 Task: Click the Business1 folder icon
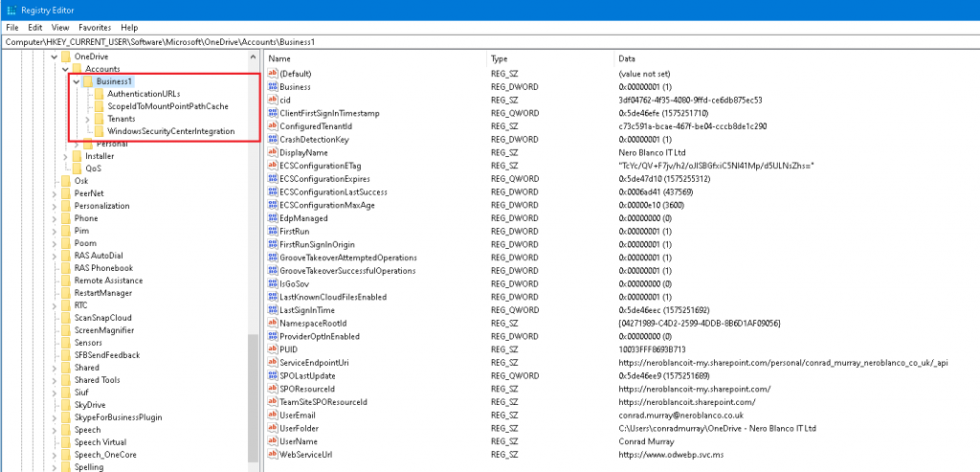coord(88,81)
